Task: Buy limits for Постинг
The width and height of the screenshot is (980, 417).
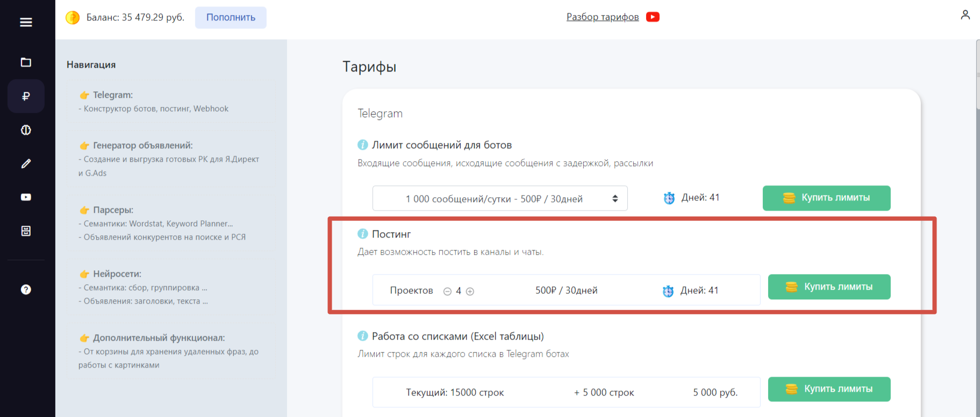Action: click(829, 287)
